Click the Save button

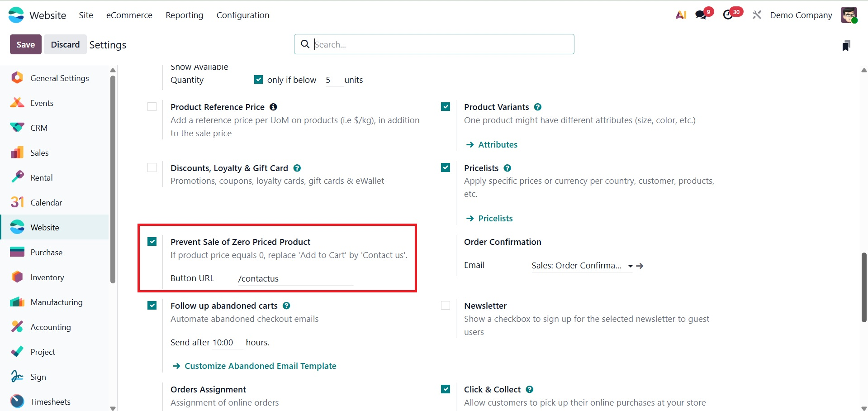pos(26,44)
